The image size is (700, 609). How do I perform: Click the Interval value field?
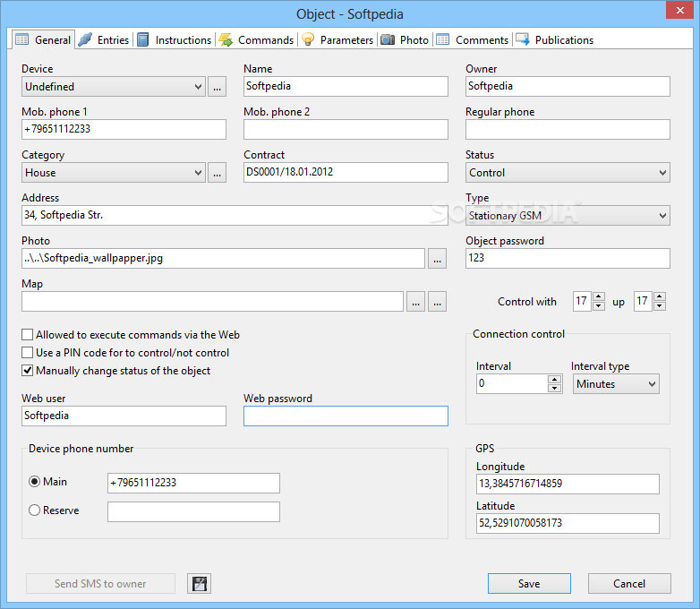click(x=512, y=384)
